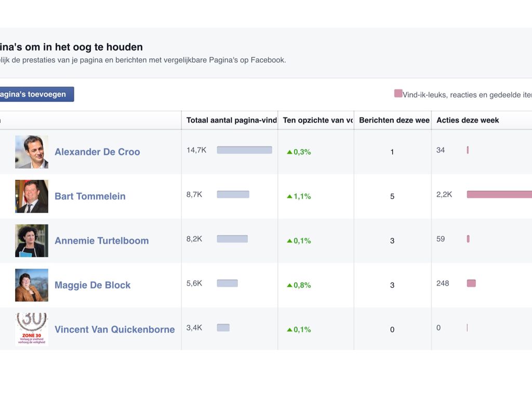Click the pink legend color swatch
The width and height of the screenshot is (532, 399).
pos(398,94)
